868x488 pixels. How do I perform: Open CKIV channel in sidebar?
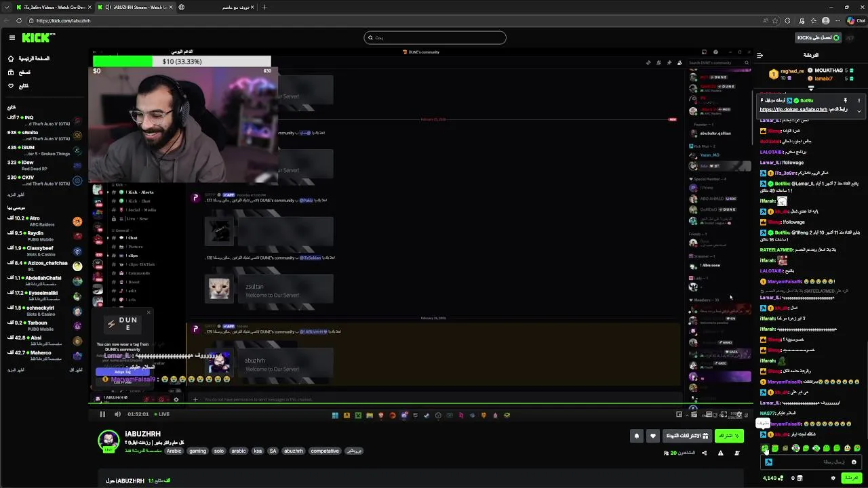[x=43, y=180]
